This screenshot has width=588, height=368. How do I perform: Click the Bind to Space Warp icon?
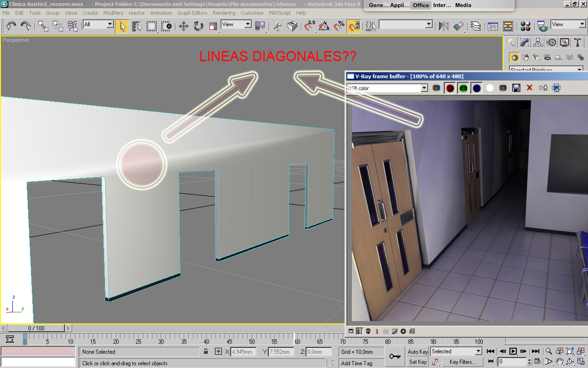point(73,26)
